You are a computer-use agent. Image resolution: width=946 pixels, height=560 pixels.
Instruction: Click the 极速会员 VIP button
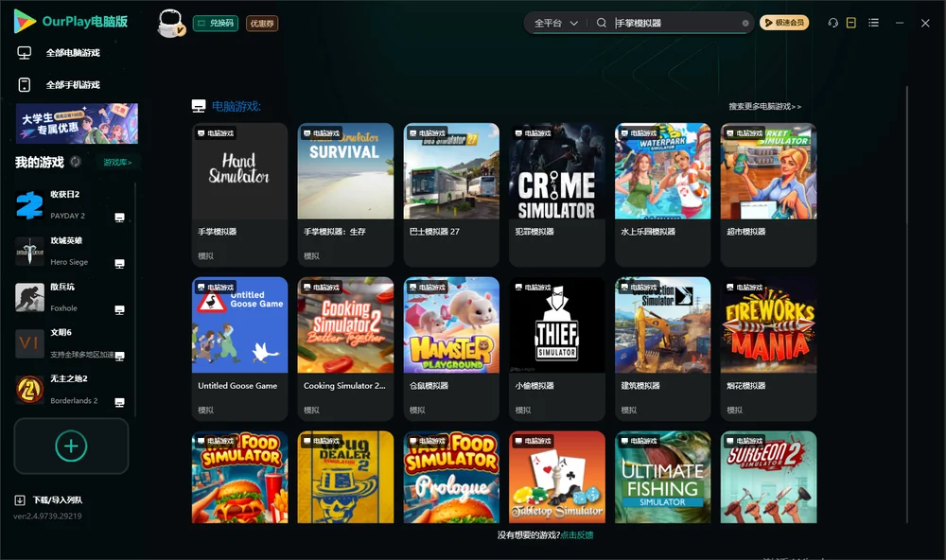tap(783, 23)
